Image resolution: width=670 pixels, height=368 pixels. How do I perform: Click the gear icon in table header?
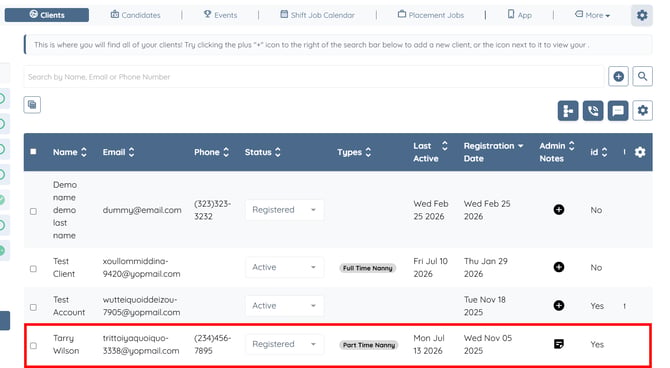point(640,152)
